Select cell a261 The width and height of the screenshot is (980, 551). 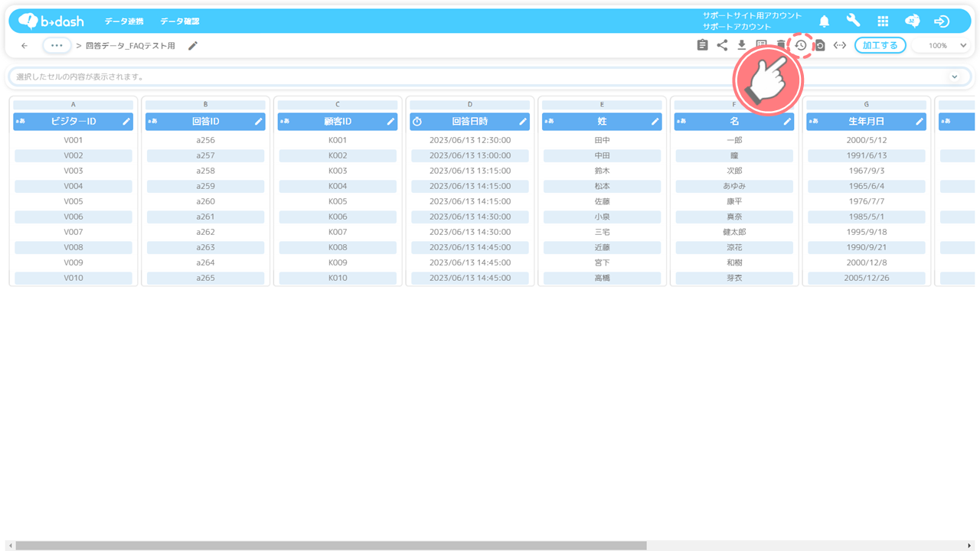[x=205, y=217]
